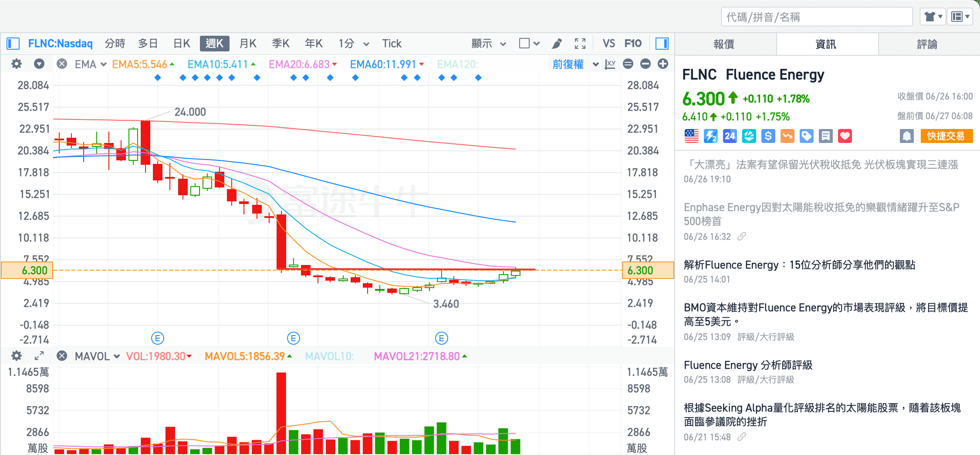Open the square chart layout dropdown
The height and width of the screenshot is (455, 980).
pyautogui.click(x=529, y=44)
